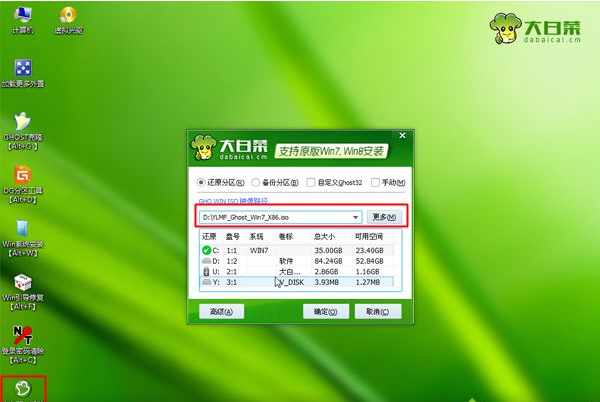The width and height of the screenshot is (600, 402).
Task: Click the 2.86GB total size cell
Action: click(326, 272)
